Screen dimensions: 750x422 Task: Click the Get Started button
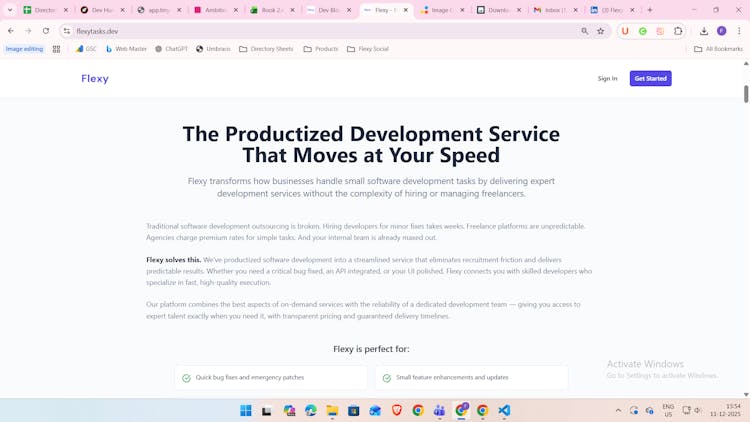(x=650, y=78)
